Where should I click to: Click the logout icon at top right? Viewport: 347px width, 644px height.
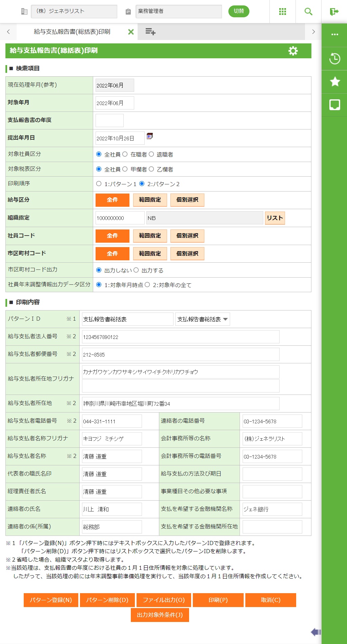[334, 12]
